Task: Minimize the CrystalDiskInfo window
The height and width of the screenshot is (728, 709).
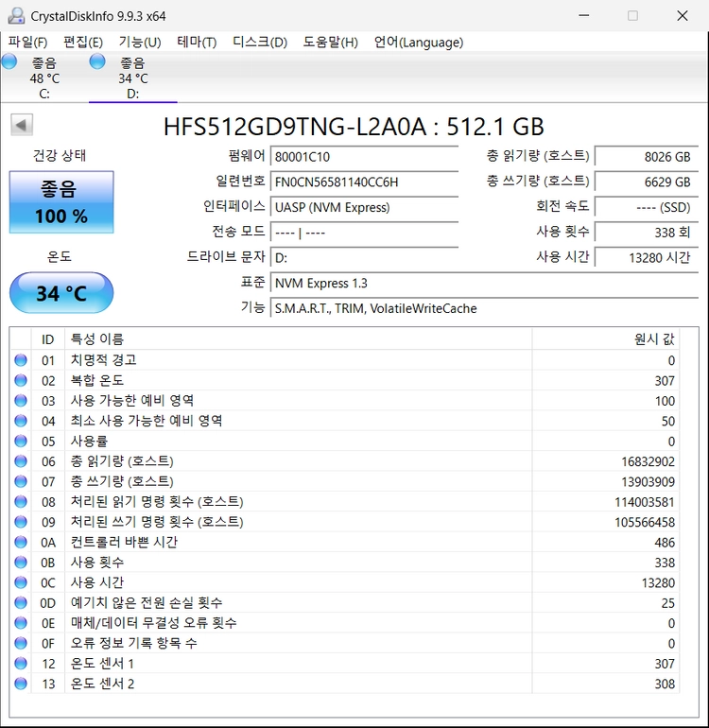Action: pos(584,15)
